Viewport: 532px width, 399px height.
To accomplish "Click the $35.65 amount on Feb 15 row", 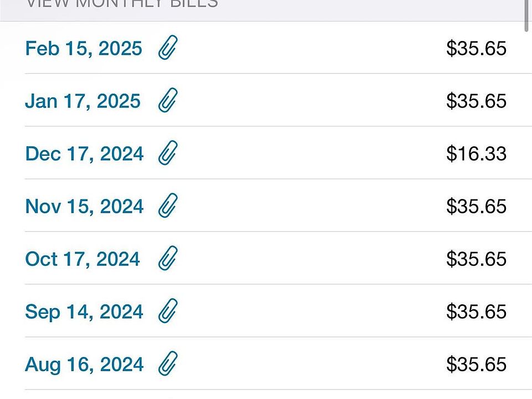I will coord(476,48).
